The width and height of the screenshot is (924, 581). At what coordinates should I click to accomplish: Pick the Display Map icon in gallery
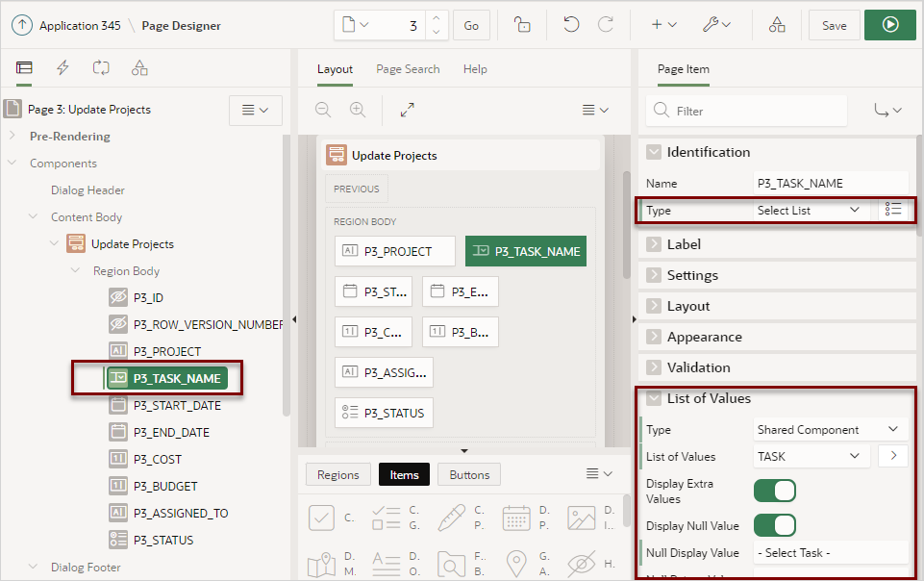tap(321, 564)
